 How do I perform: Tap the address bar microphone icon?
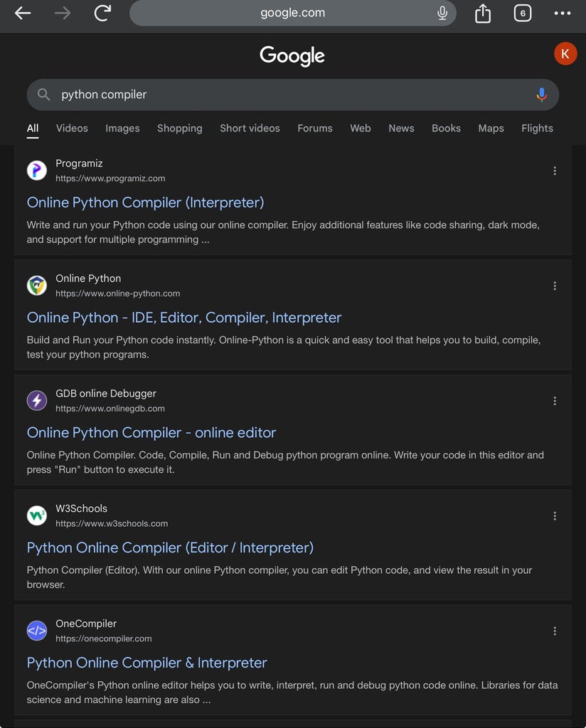[x=442, y=13]
